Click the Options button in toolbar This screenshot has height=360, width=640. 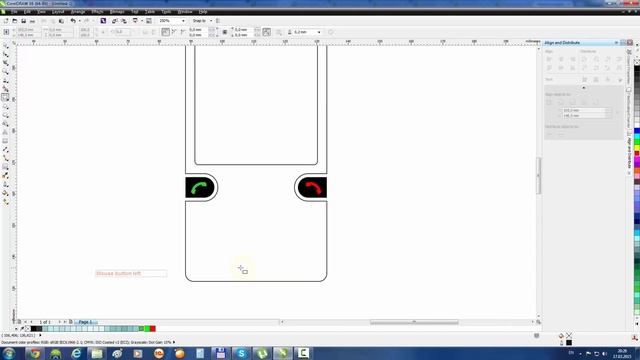[x=218, y=21]
